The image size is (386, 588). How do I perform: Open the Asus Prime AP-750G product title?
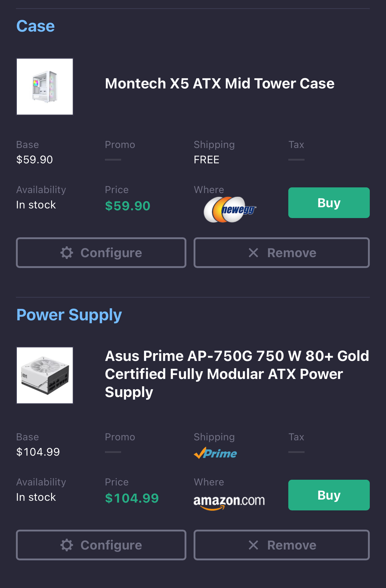pyautogui.click(x=237, y=374)
